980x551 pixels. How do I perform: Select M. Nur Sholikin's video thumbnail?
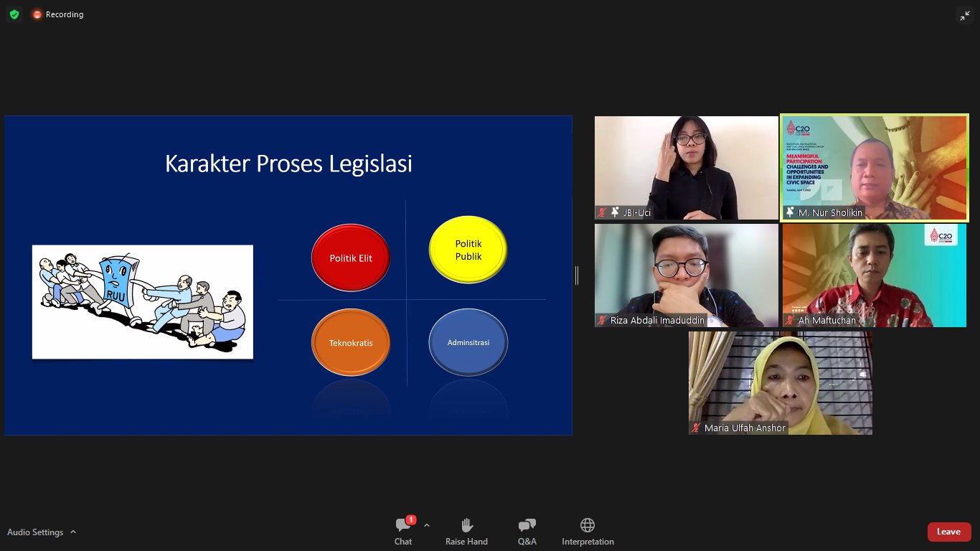point(875,167)
